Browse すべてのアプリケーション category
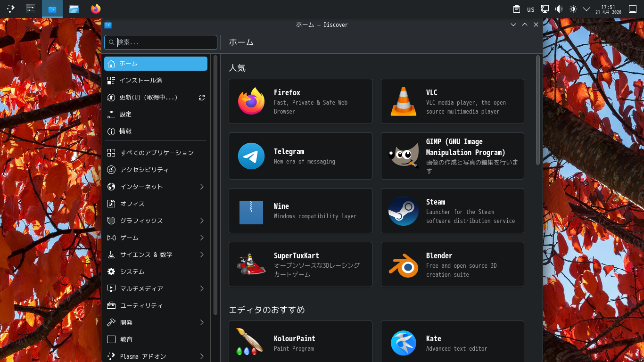This screenshot has width=644, height=362. tap(156, 153)
